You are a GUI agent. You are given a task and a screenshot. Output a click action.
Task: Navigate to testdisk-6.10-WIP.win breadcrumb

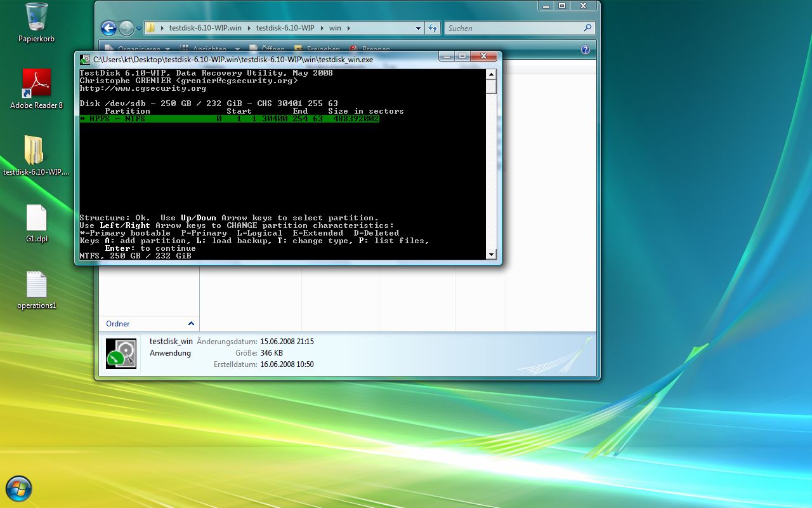[x=205, y=28]
